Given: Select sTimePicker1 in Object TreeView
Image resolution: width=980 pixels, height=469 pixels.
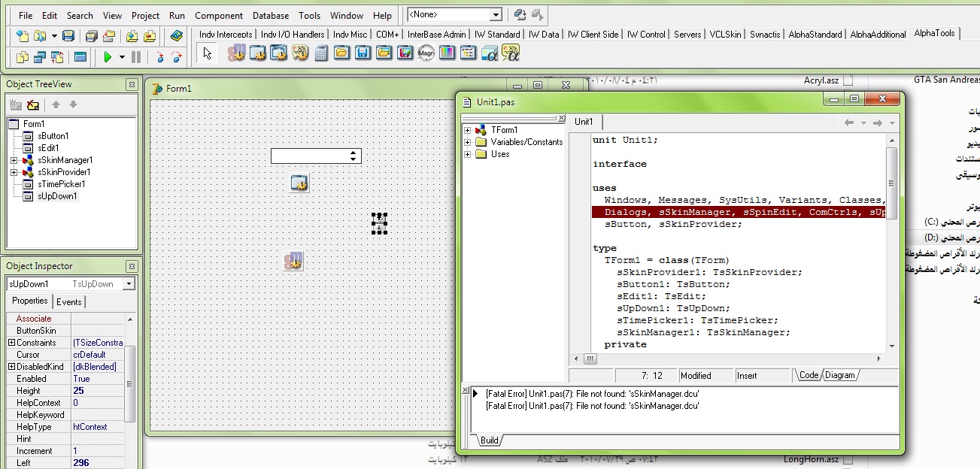Looking at the screenshot, I should click(x=62, y=184).
